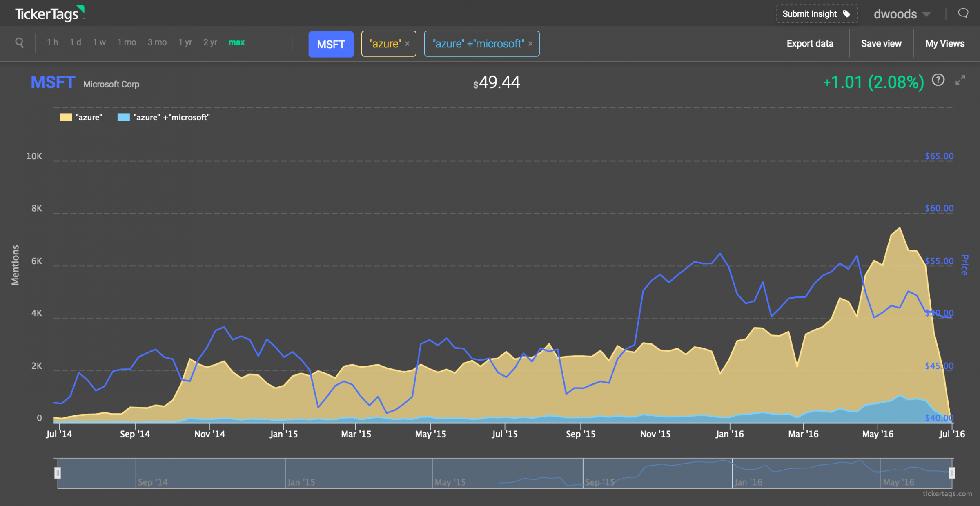Click tag icon in Submit Insight
The height and width of the screenshot is (506, 980).
click(847, 14)
